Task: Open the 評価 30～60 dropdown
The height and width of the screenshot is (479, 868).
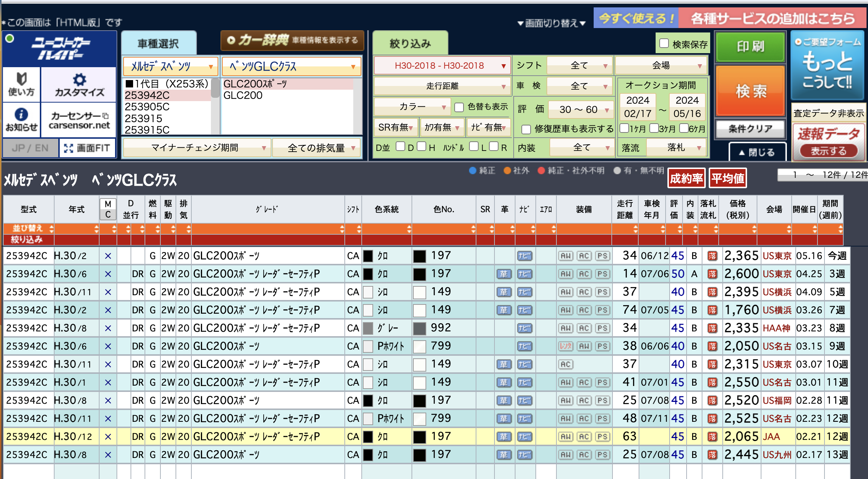Action: point(580,110)
